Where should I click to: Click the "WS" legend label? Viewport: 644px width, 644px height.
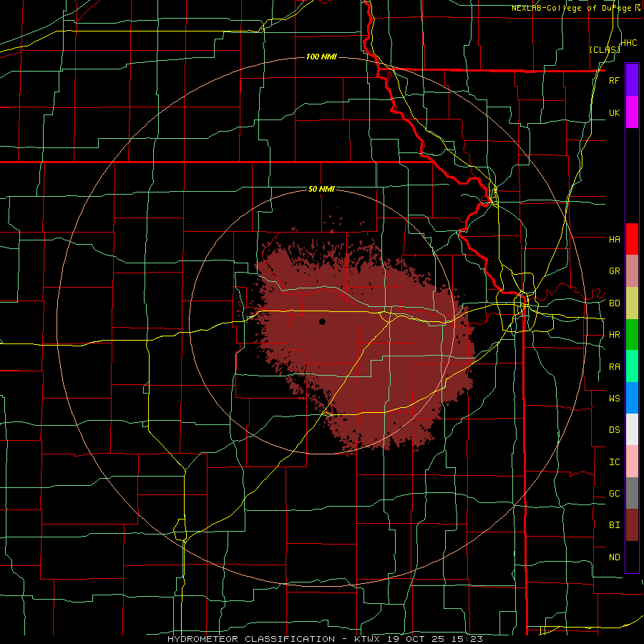pos(614,399)
